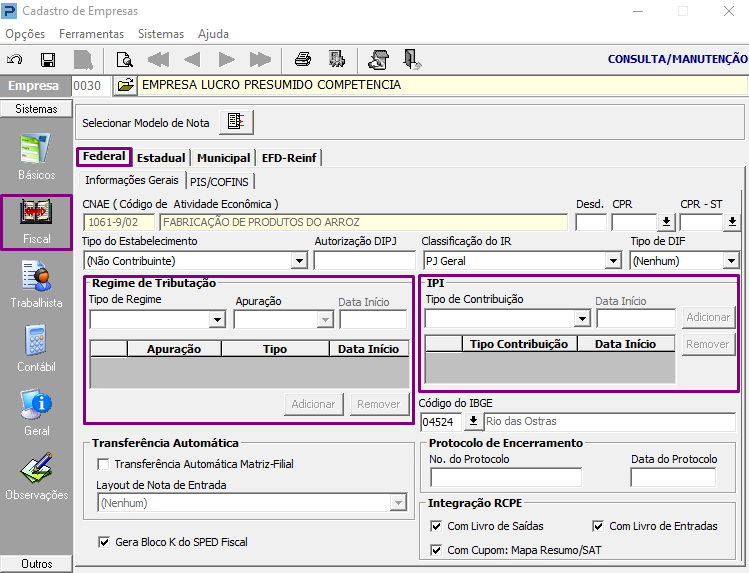This screenshot has width=749, height=573.
Task: Open the Trabalhista sidebar section
Action: pyautogui.click(x=36, y=285)
